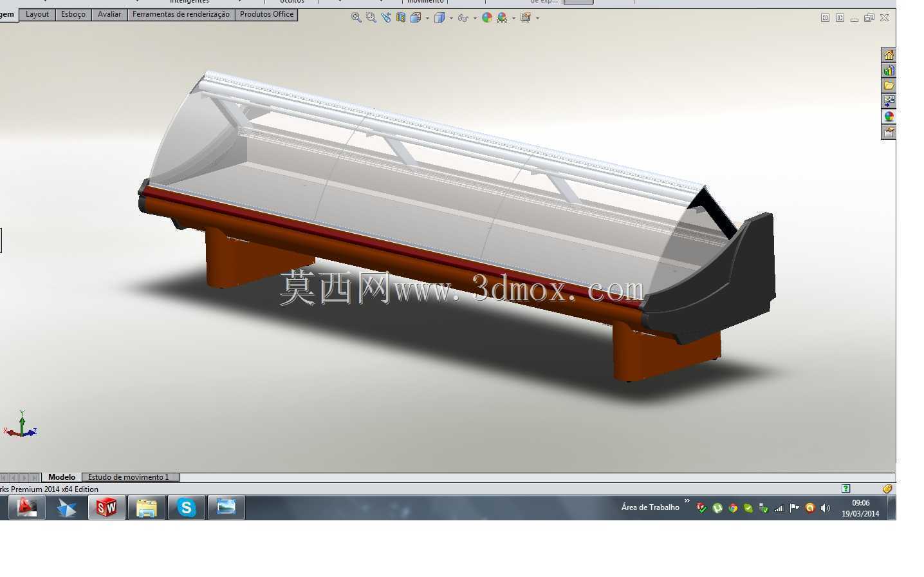Click the tile-right document window button
This screenshot has height=577, width=924.
point(840,18)
